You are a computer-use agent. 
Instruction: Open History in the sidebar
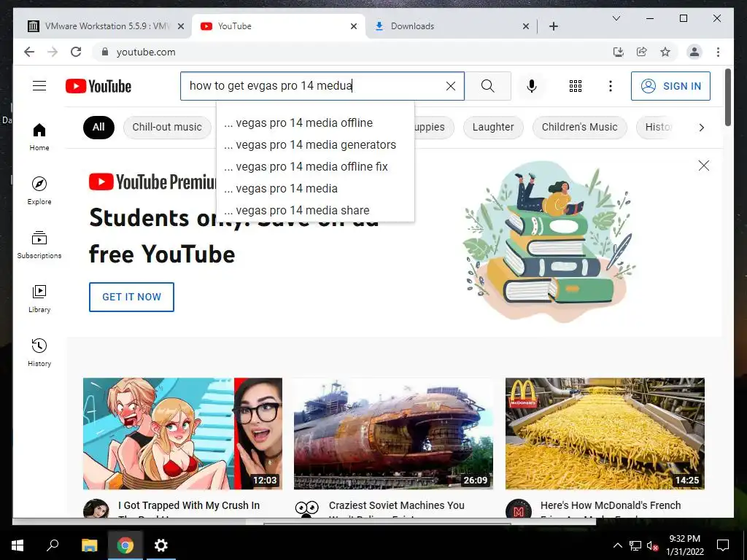[x=39, y=352]
